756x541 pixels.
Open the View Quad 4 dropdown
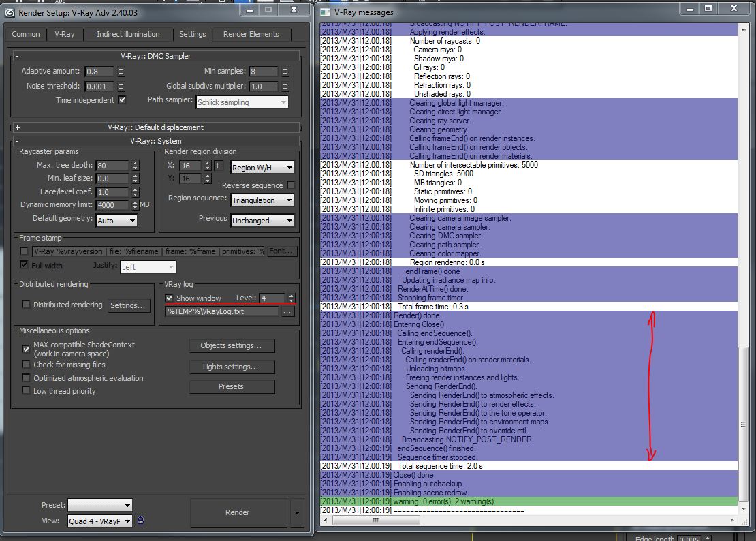coord(99,521)
